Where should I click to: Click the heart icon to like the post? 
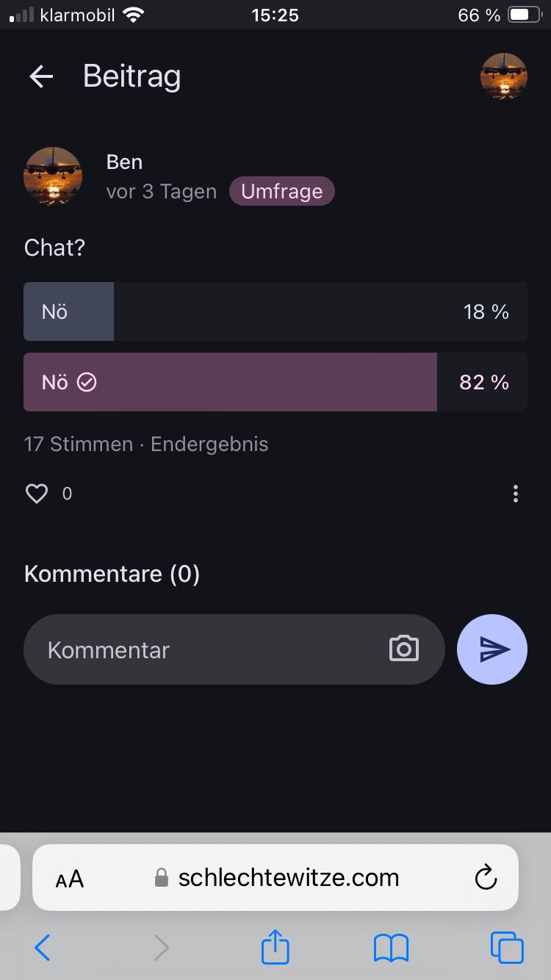pyautogui.click(x=37, y=494)
